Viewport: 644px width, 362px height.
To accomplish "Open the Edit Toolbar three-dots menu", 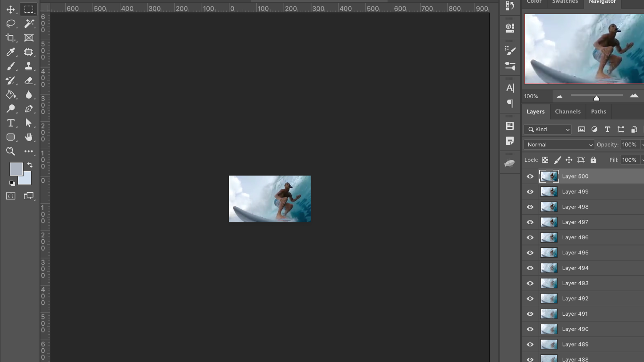I will [29, 151].
